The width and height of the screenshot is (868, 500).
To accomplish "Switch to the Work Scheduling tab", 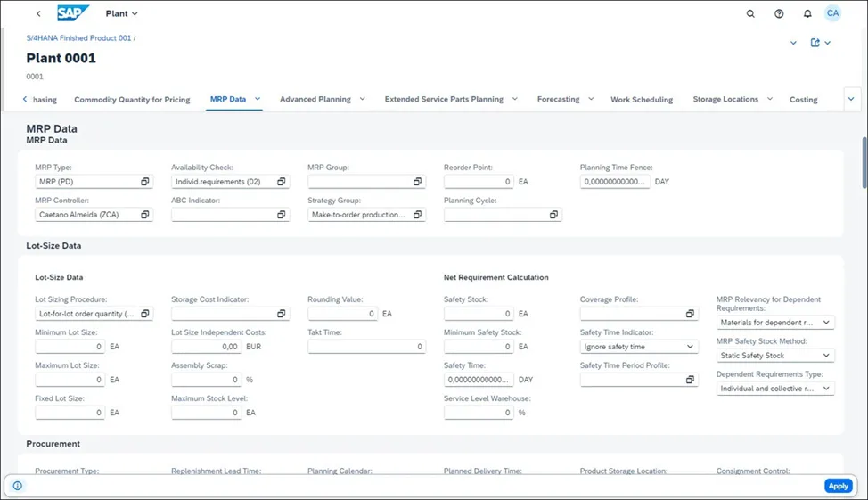I will (x=641, y=100).
